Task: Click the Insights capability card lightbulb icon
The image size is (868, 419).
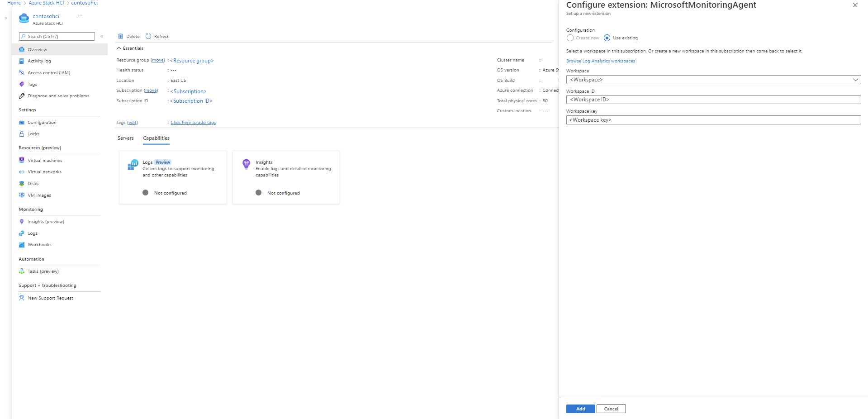Action: pos(246,164)
